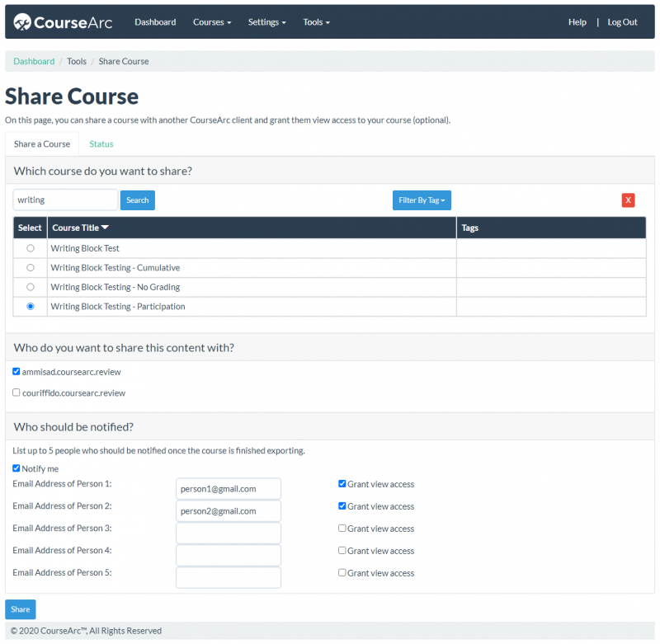Open the Courses dropdown menu
This screenshot has height=644, width=660.
pos(212,22)
